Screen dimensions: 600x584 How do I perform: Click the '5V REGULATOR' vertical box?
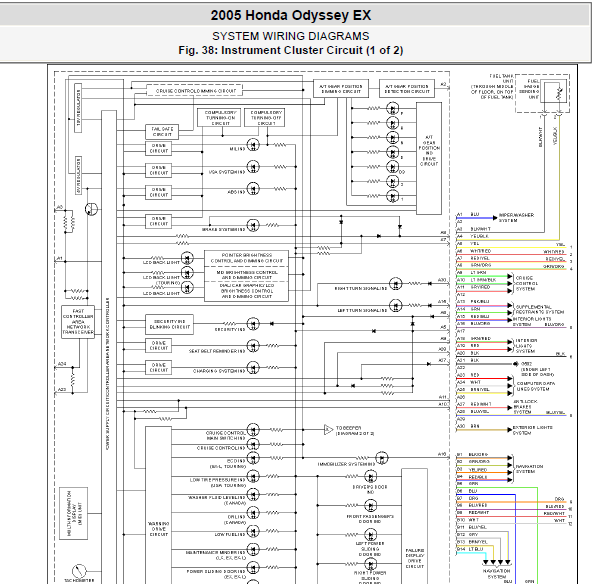click(x=78, y=175)
